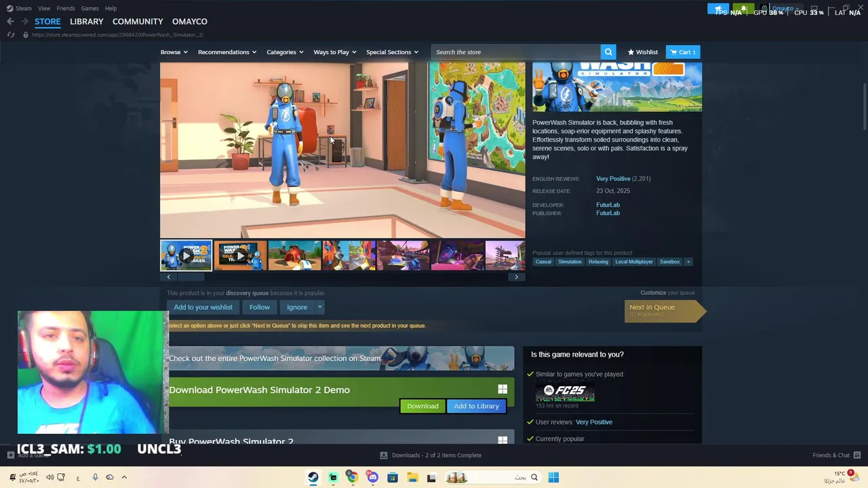Click the thumbnail strip left arrow
Screen dimensions: 868x488
168,277
